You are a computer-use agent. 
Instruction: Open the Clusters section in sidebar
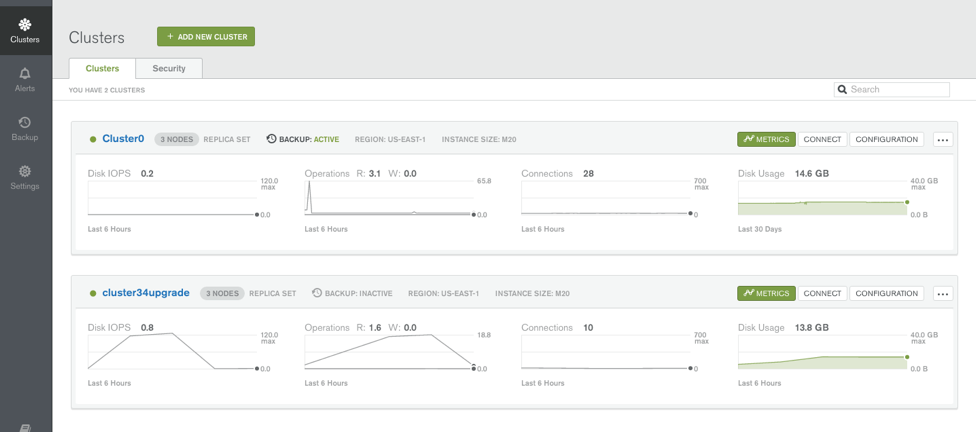25,31
